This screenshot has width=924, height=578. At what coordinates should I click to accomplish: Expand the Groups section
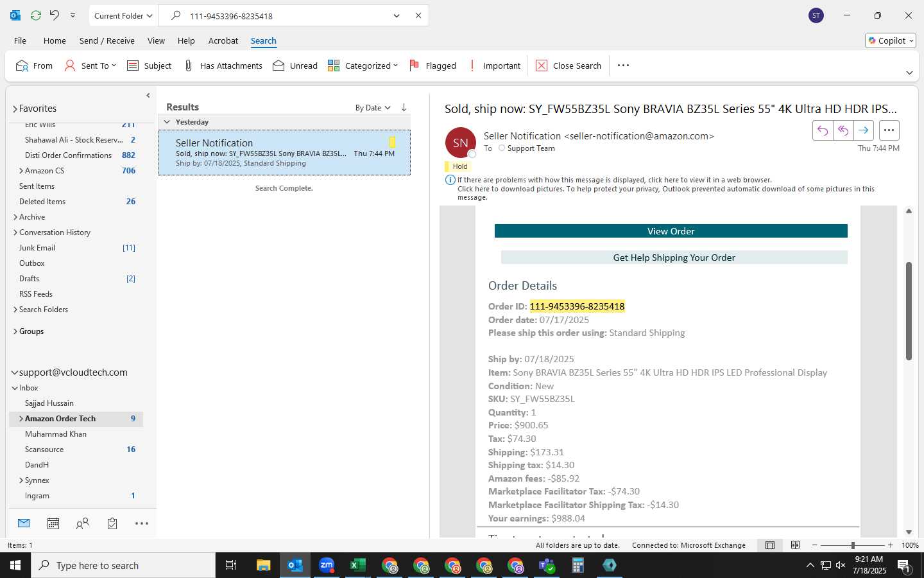[15, 331]
